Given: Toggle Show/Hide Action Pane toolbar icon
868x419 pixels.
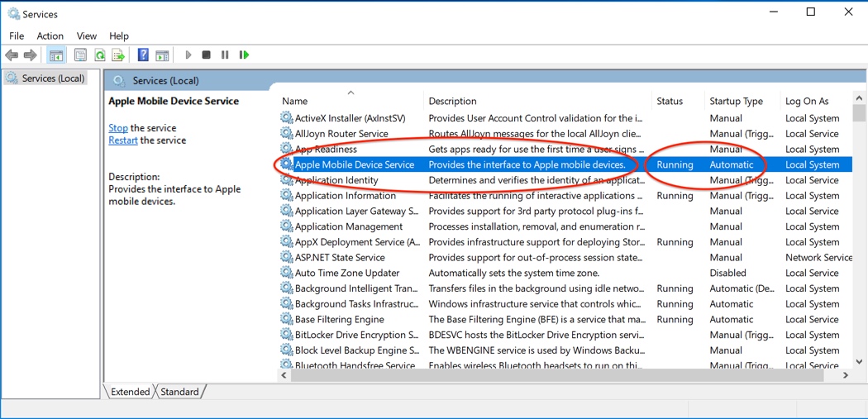Looking at the screenshot, I should [162, 55].
